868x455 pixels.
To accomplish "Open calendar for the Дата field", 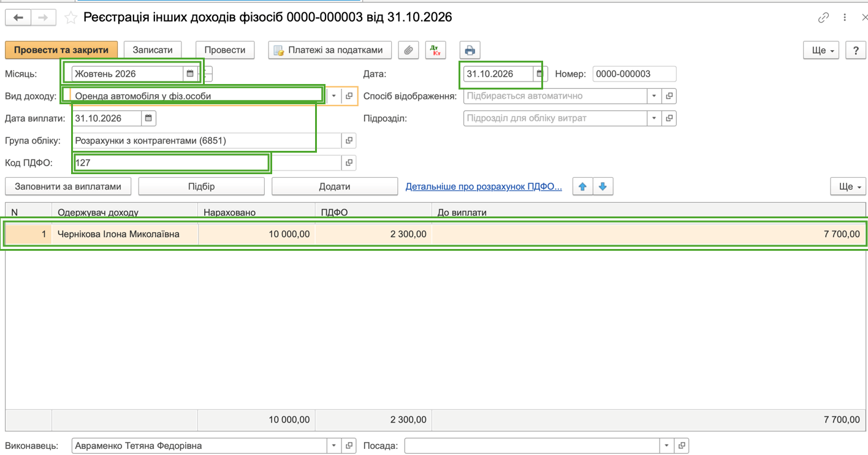I will pos(539,74).
